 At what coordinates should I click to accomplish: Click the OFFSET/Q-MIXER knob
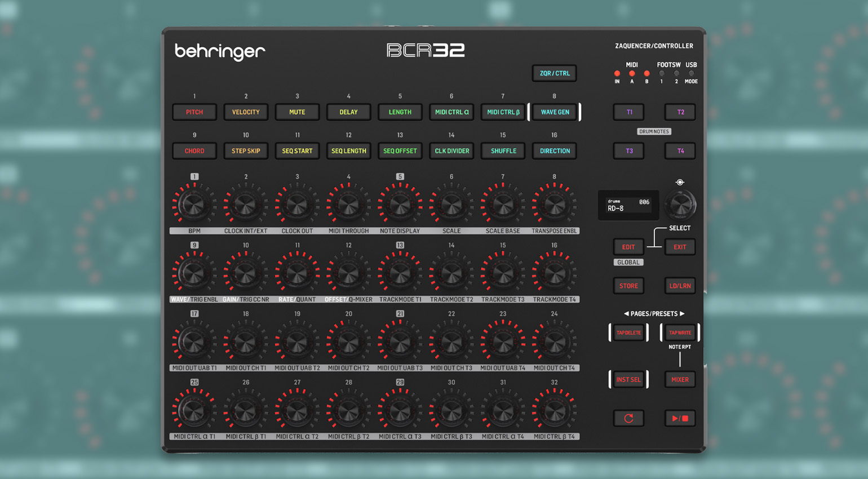(348, 274)
